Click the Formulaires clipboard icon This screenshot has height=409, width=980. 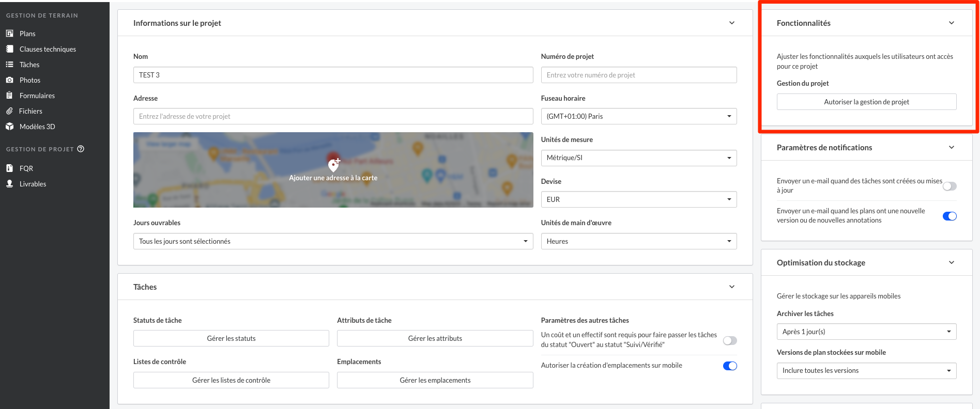(9, 96)
